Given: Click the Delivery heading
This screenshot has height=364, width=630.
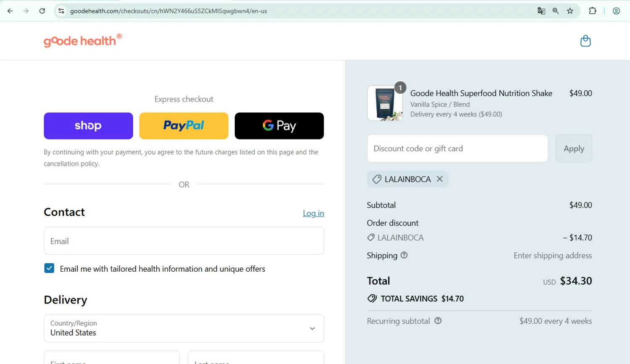Looking at the screenshot, I should pos(66,300).
